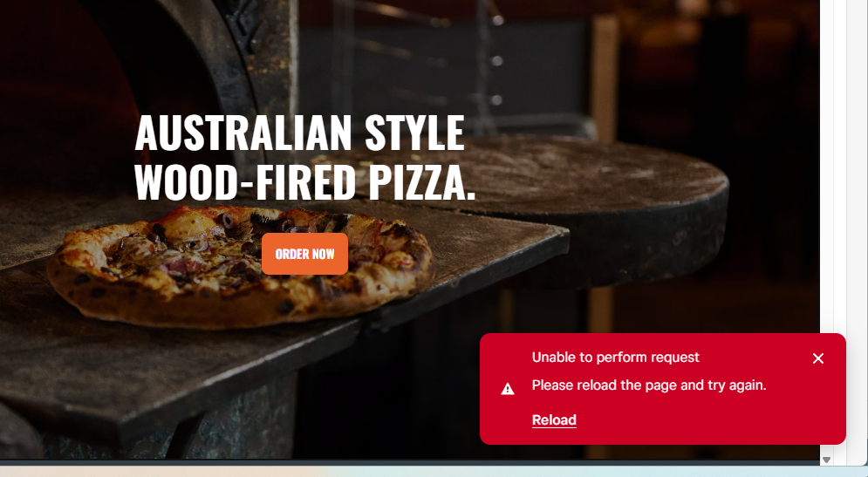Click the 'AUSTRALIAN STYLE' headline line
This screenshot has width=868, height=477.
[x=299, y=133]
